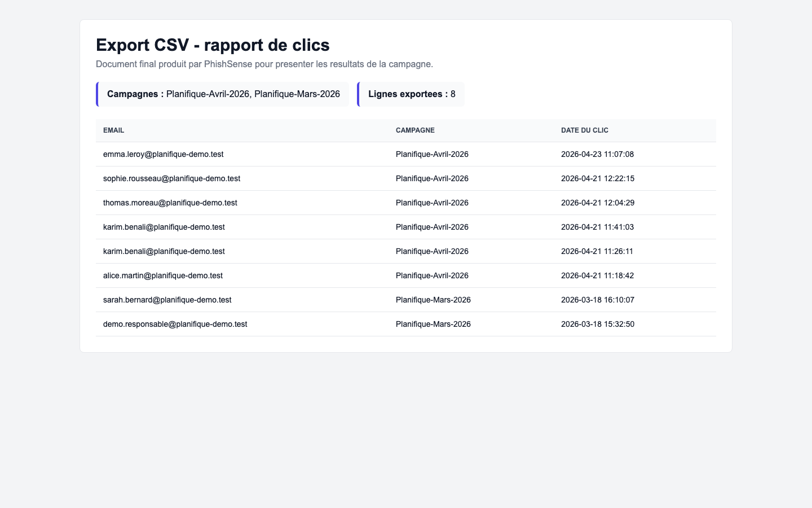This screenshot has height=508, width=812.
Task: Click the date 2026-04-21 11:26:11
Action: click(x=597, y=251)
